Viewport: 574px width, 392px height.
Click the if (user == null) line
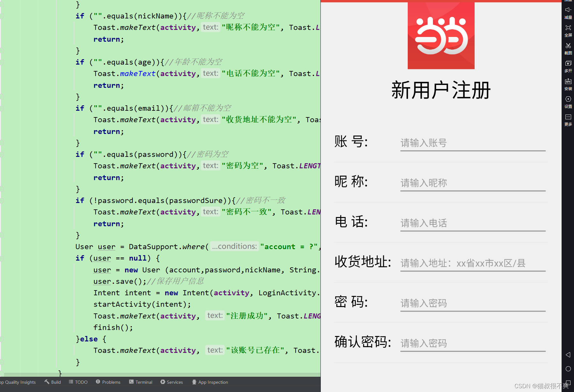point(118,258)
